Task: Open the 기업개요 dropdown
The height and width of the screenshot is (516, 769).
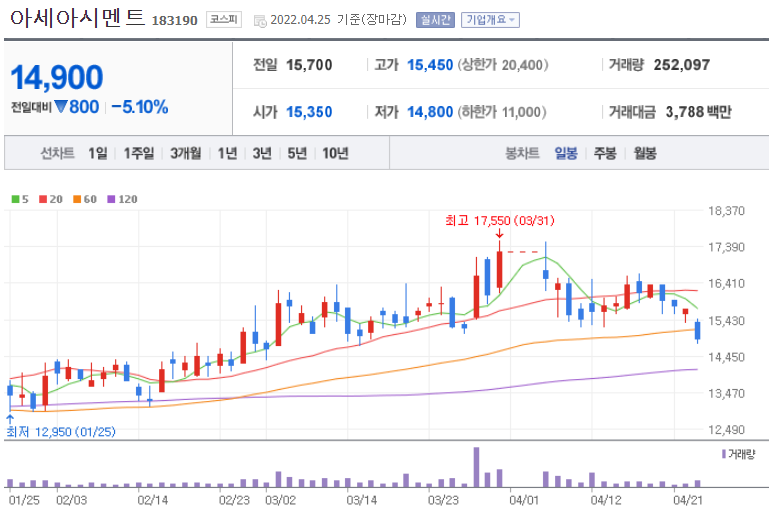Action: 490,20
